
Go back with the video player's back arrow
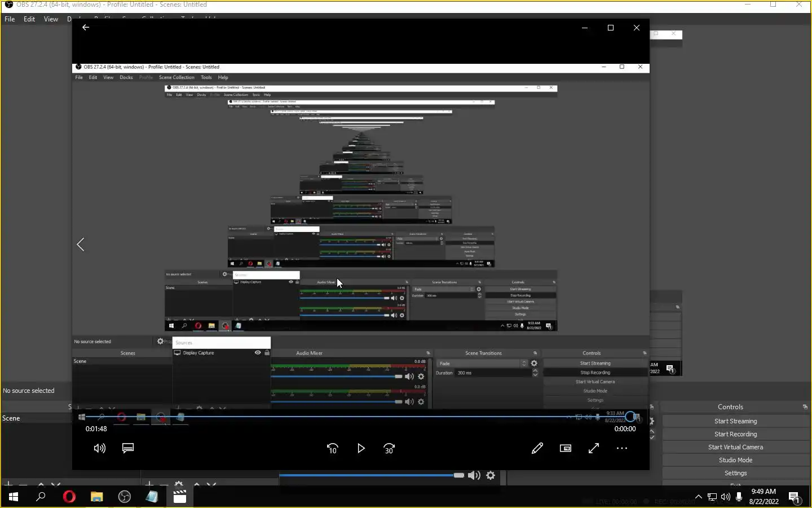(x=86, y=27)
